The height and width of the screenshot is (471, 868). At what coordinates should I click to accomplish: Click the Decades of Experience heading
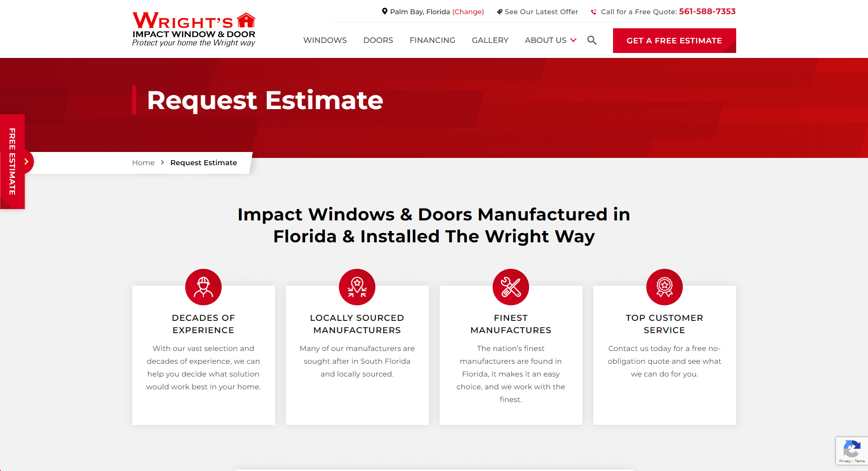[x=203, y=324]
